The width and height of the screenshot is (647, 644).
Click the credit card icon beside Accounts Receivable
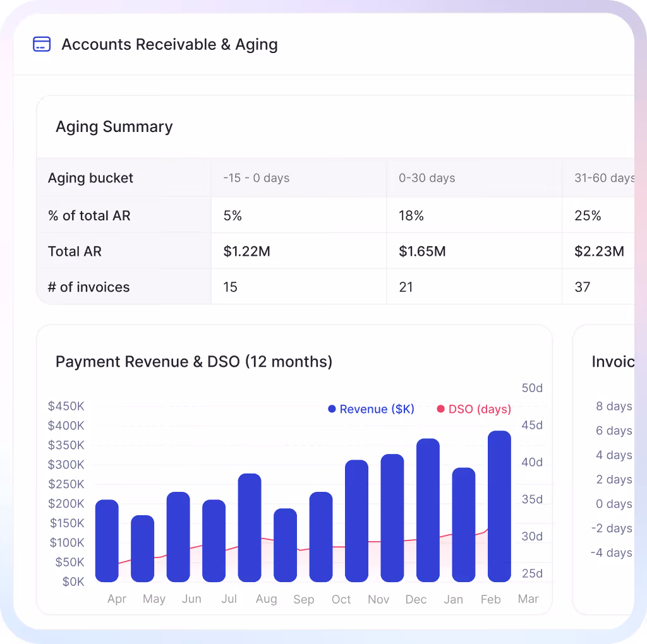42,44
